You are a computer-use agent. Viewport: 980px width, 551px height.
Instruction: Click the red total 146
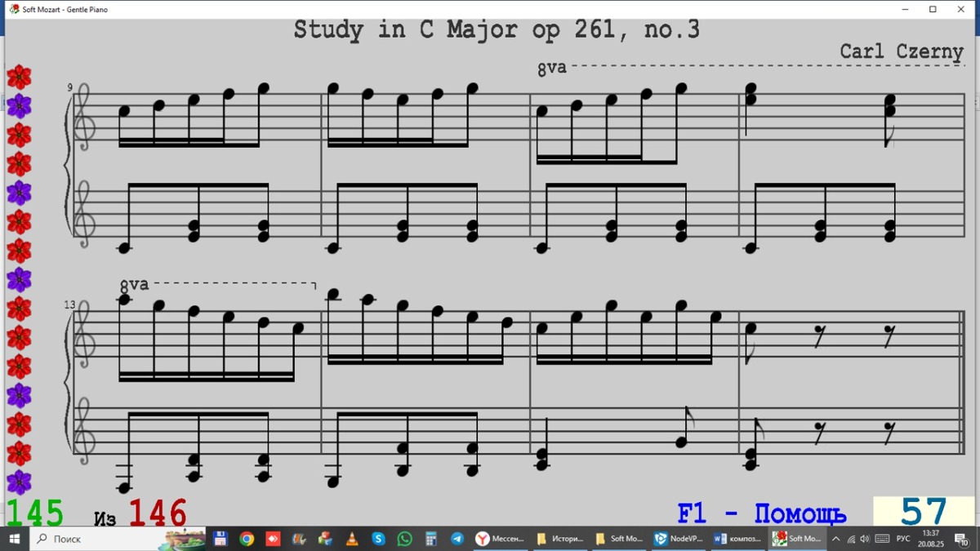click(158, 513)
